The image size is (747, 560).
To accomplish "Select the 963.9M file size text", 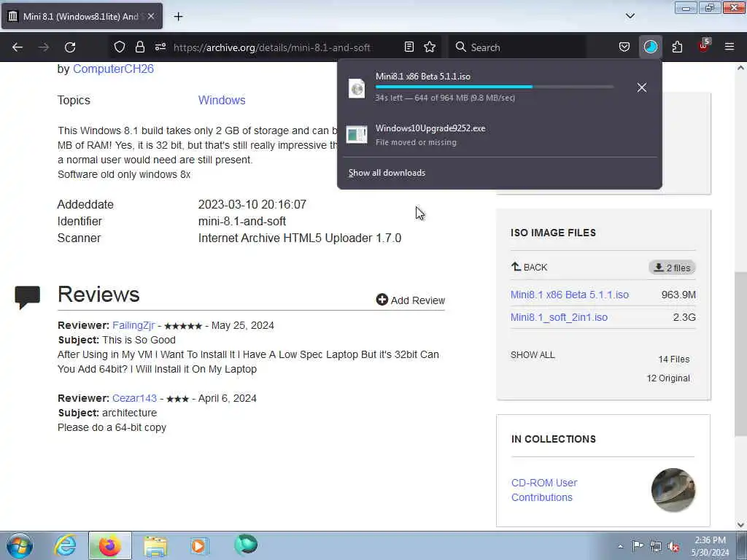I will 678,295.
